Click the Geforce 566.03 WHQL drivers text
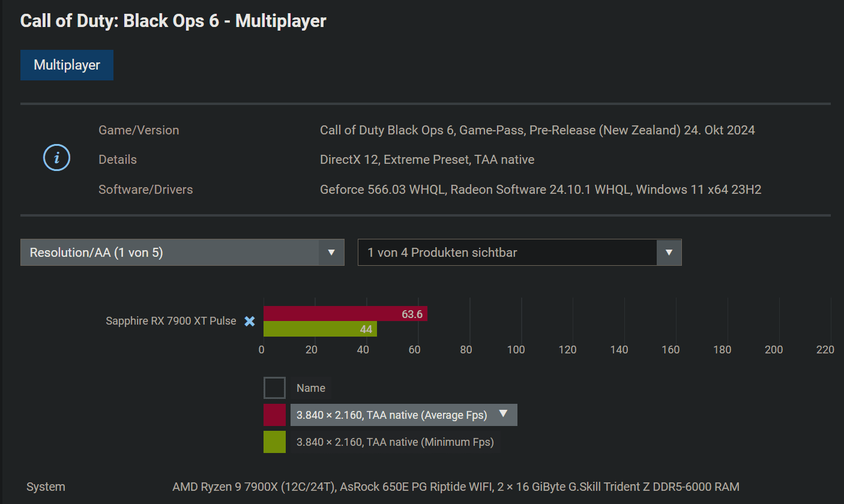This screenshot has width=844, height=504. [541, 190]
